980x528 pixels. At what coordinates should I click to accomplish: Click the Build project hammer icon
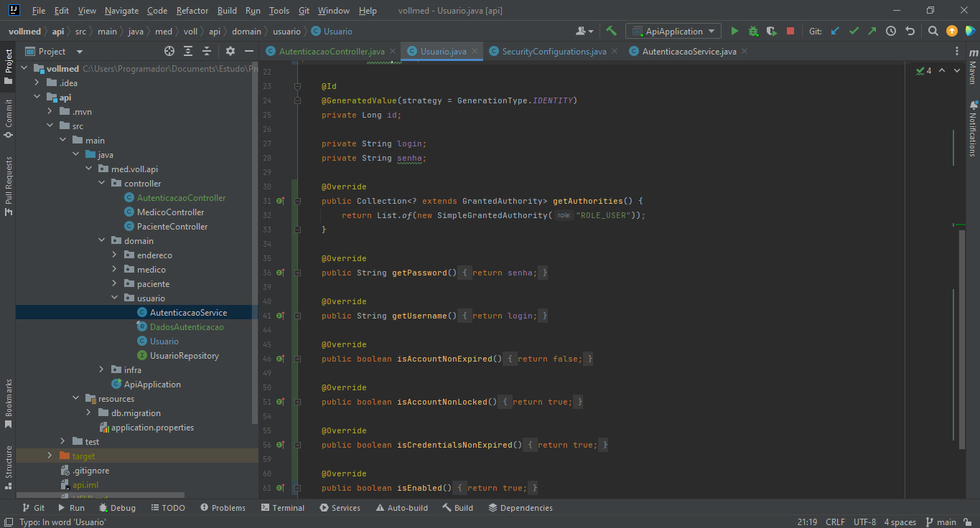[x=611, y=31]
